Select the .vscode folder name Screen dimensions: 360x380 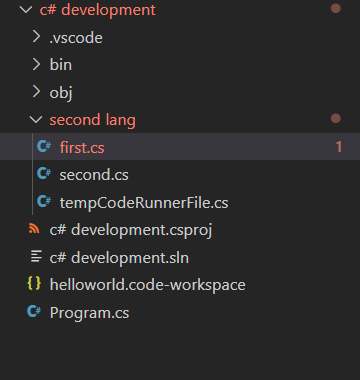pyautogui.click(x=76, y=38)
